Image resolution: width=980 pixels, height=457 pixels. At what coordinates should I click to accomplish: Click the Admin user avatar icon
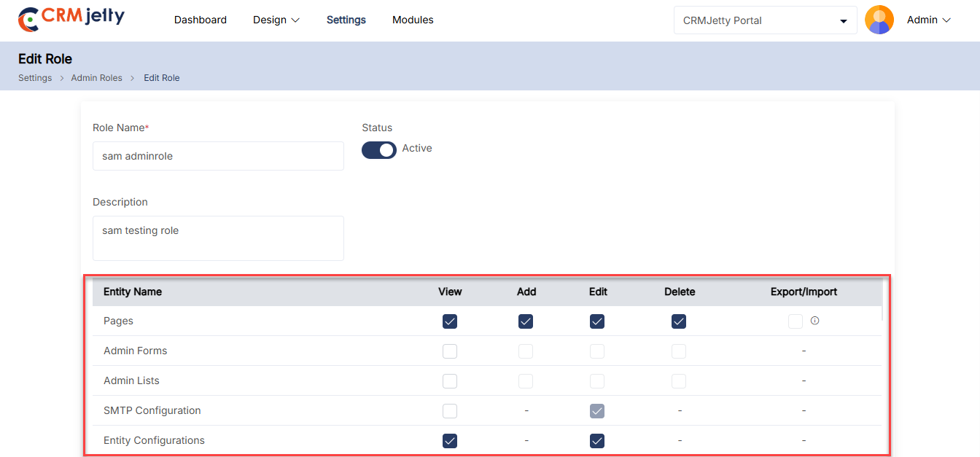point(879,20)
